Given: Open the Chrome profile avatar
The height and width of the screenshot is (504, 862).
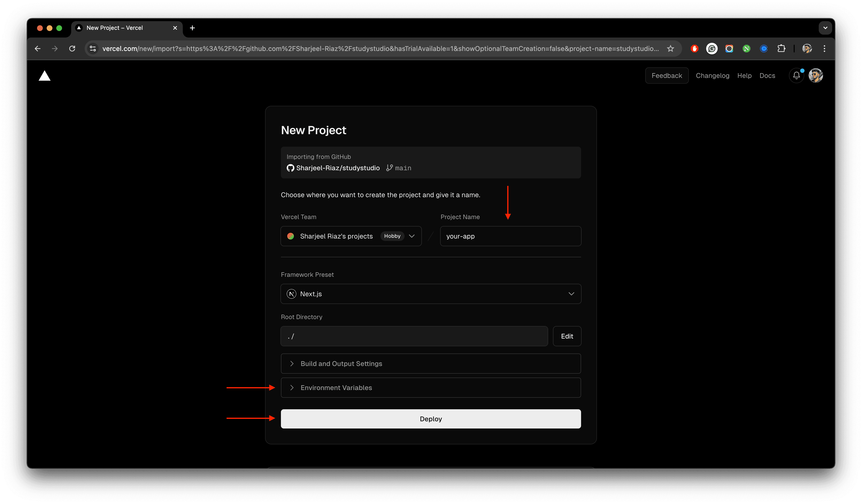Looking at the screenshot, I should click(x=807, y=49).
